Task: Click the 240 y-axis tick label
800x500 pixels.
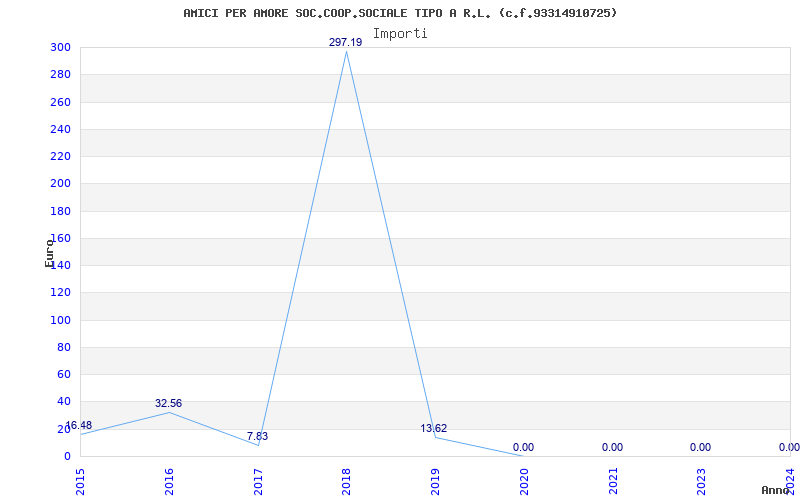Action: click(x=60, y=129)
